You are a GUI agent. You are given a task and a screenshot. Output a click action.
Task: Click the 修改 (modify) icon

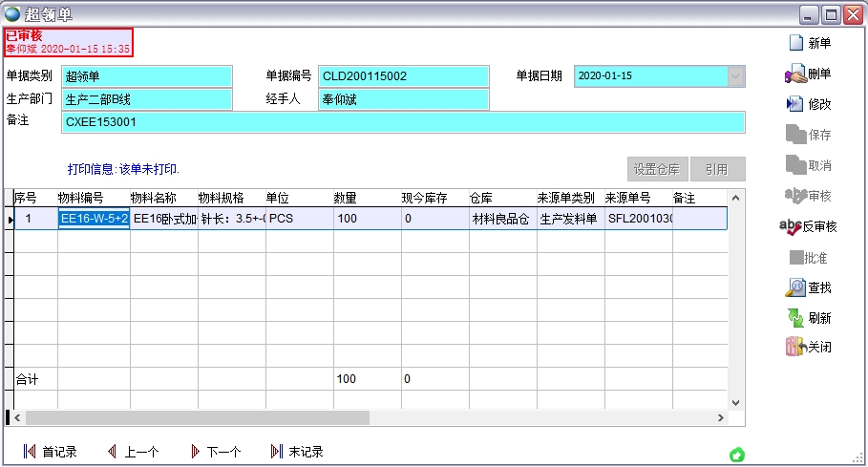tap(795, 104)
